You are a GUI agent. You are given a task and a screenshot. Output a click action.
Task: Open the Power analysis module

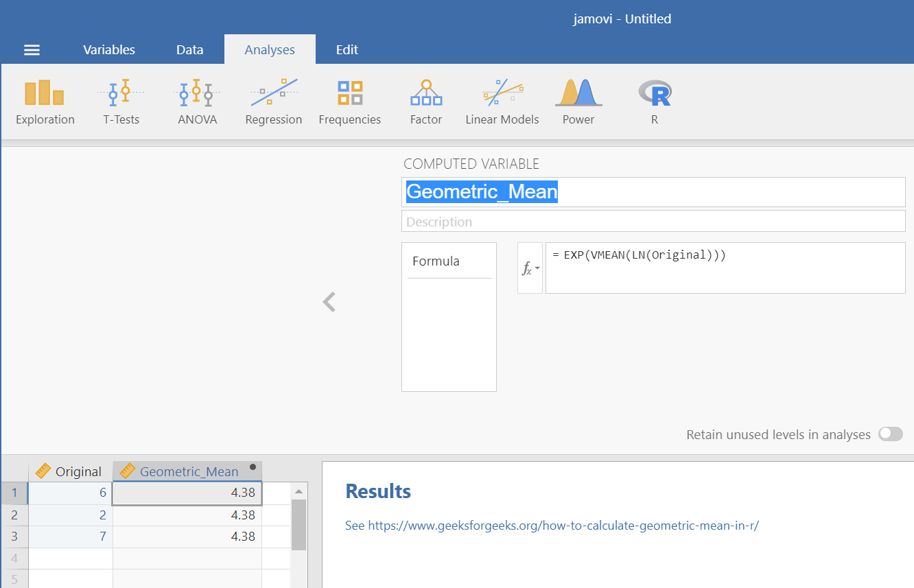pos(578,102)
